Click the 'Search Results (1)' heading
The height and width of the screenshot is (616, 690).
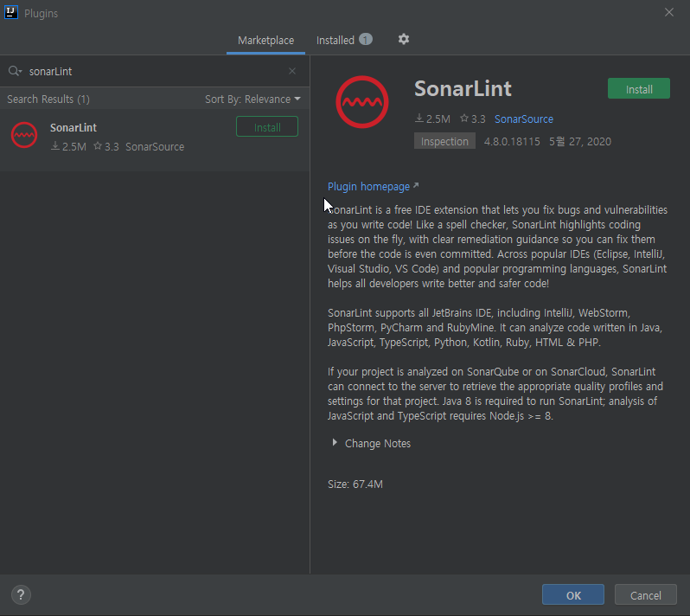click(48, 99)
